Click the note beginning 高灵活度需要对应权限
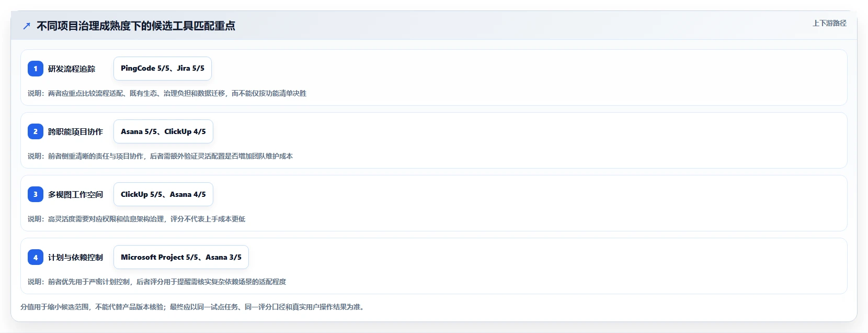Viewport: 868px width, 333px height. (136, 219)
